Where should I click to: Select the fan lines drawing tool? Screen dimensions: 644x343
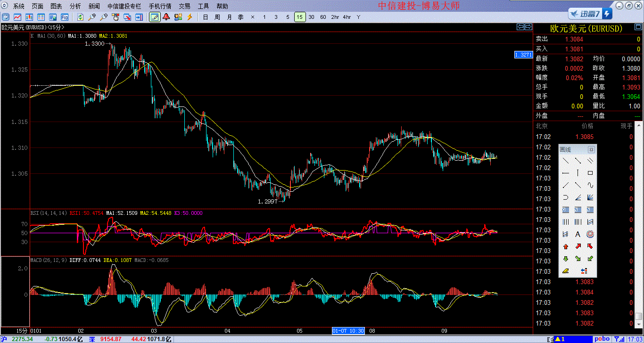click(x=590, y=197)
